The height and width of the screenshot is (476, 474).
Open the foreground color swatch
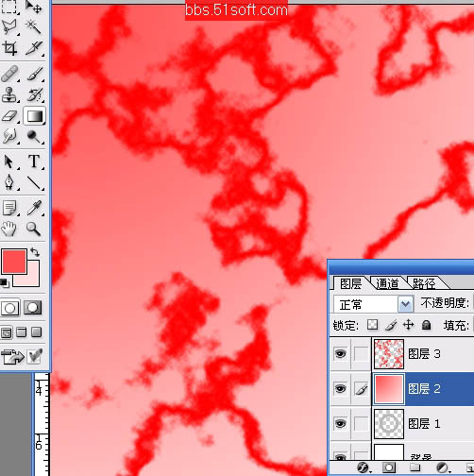(x=14, y=262)
